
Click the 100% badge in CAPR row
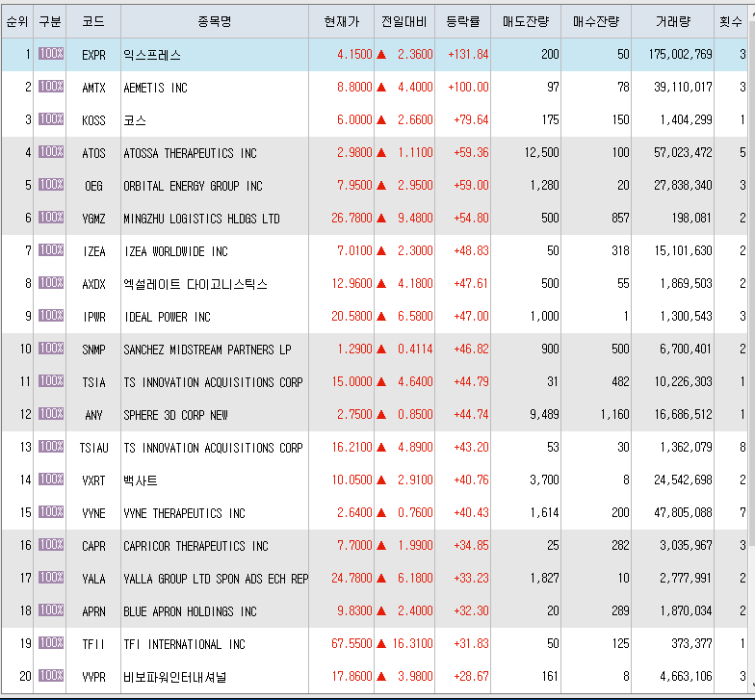(51, 545)
